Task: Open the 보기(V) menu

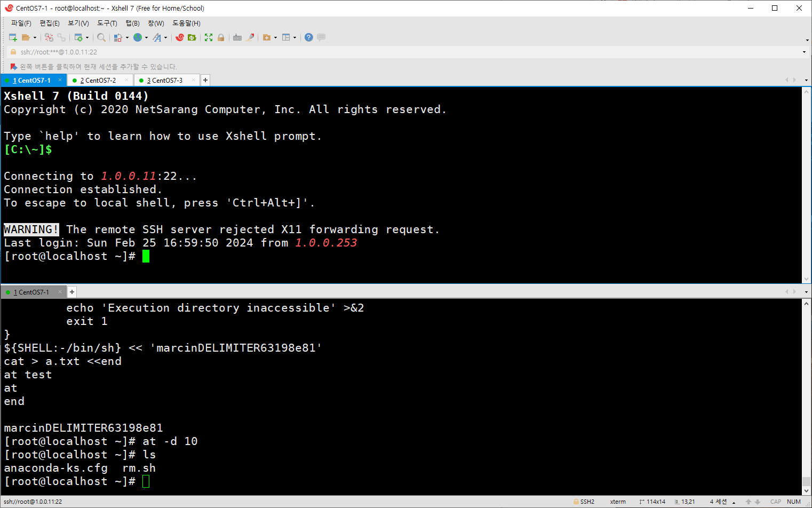Action: pos(78,23)
